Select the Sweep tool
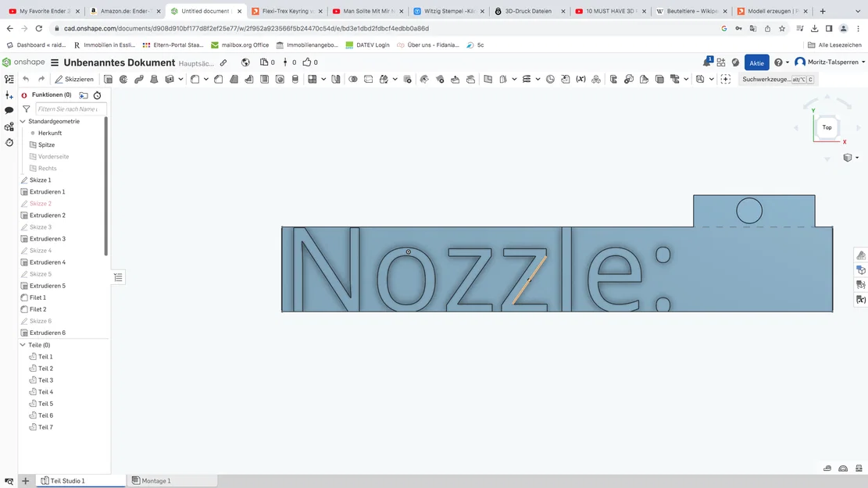 (x=139, y=79)
